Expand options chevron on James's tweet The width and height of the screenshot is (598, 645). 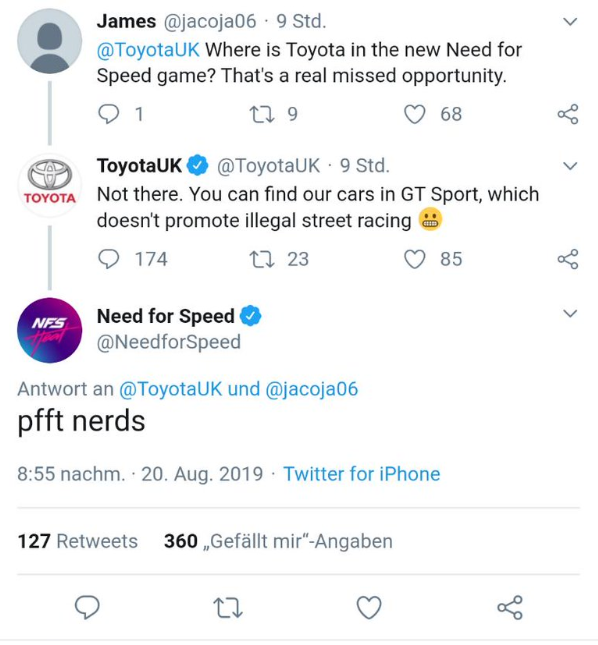coord(570,21)
